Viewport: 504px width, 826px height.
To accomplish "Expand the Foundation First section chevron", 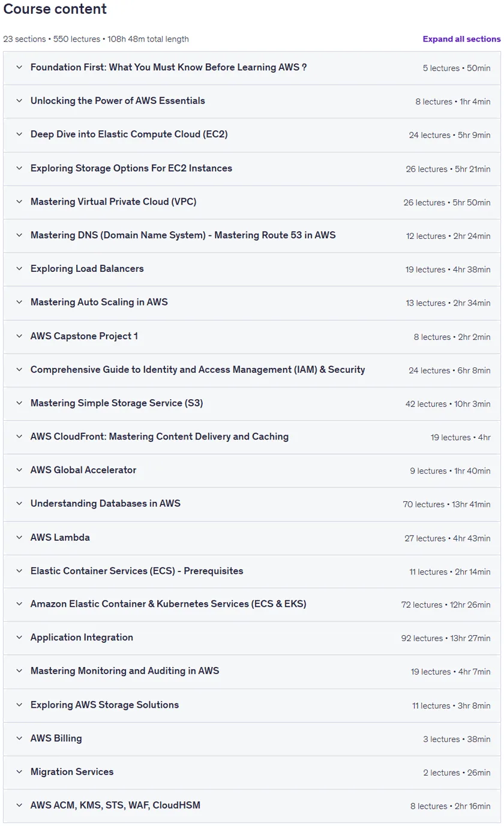I will (x=19, y=68).
